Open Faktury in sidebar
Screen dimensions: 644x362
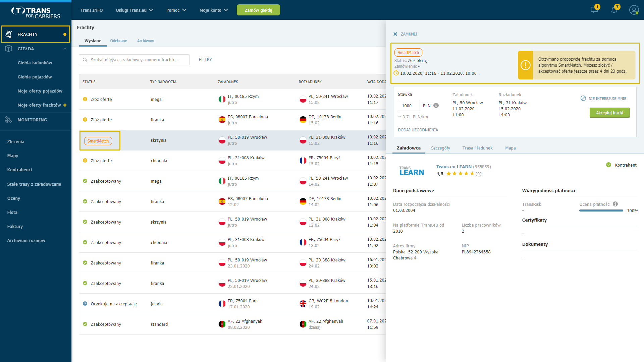pyautogui.click(x=15, y=226)
